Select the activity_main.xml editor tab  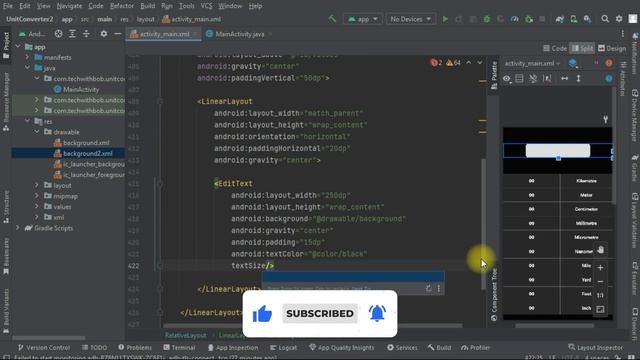pos(164,34)
